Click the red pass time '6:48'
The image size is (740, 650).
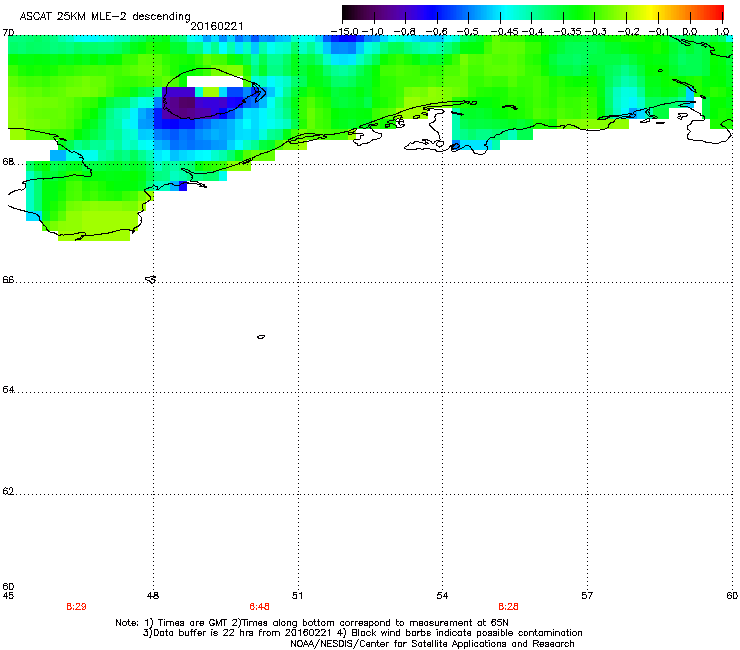(x=259, y=607)
